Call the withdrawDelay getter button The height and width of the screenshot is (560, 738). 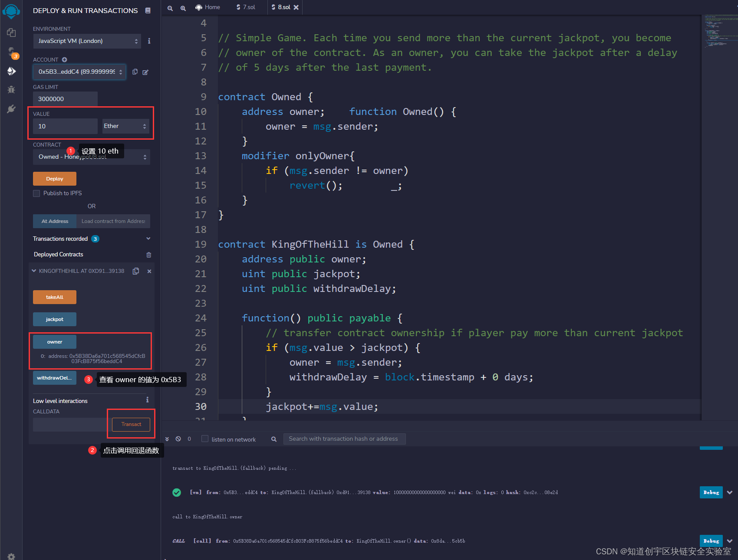click(55, 378)
